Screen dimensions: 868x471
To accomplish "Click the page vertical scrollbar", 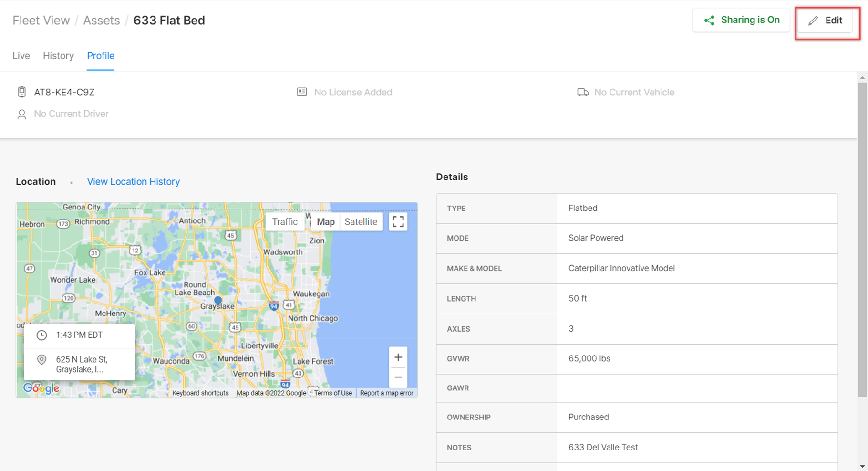I will pyautogui.click(x=862, y=239).
